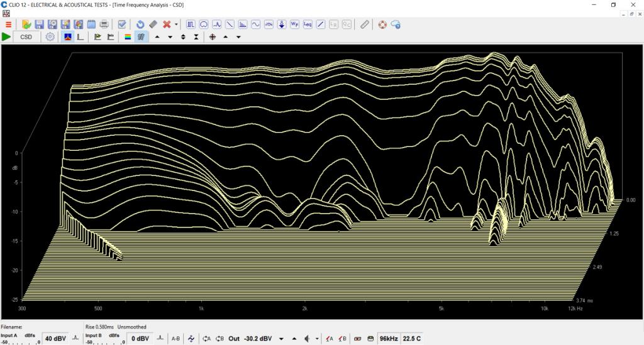
Task: Click the open file folder icon
Action: (26, 25)
